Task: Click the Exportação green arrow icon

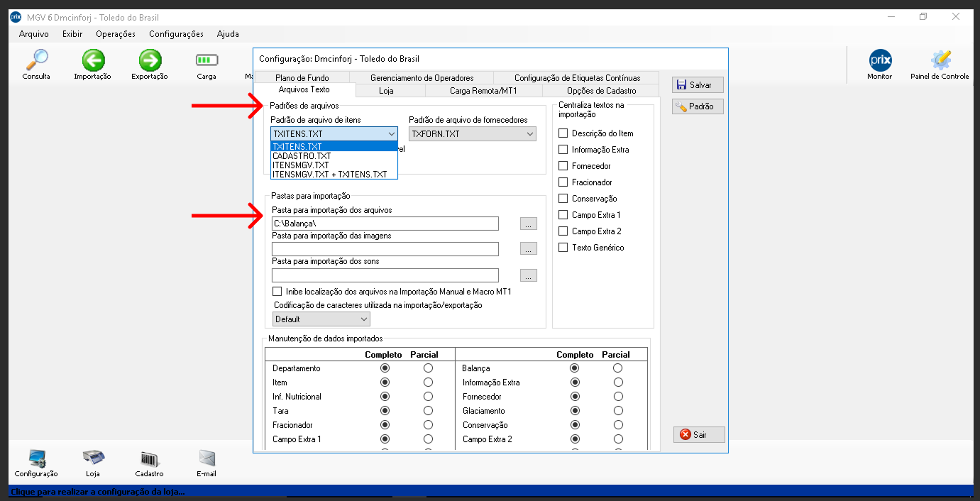Action: [150, 61]
